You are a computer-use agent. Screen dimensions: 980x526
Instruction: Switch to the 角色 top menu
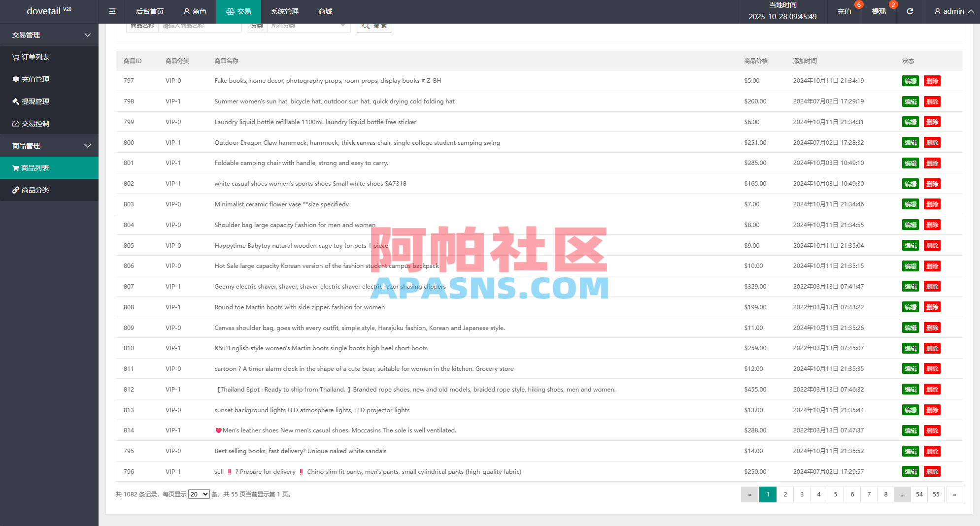point(195,11)
